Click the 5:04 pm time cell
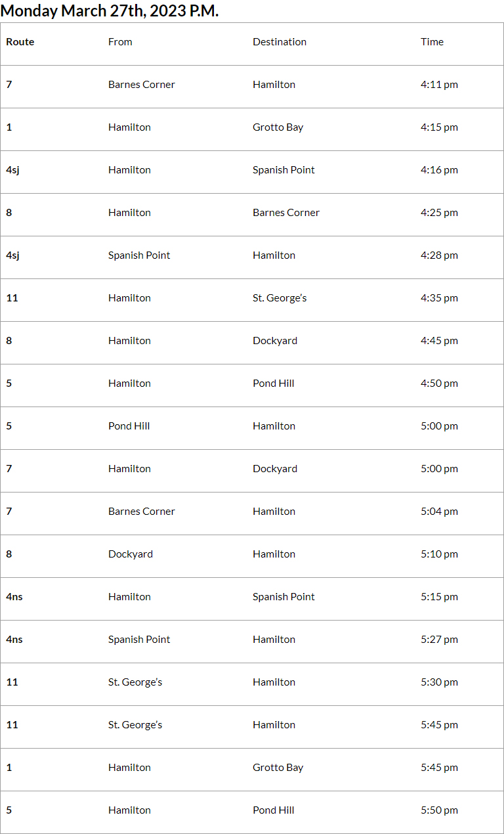The image size is (504, 834). click(x=439, y=512)
